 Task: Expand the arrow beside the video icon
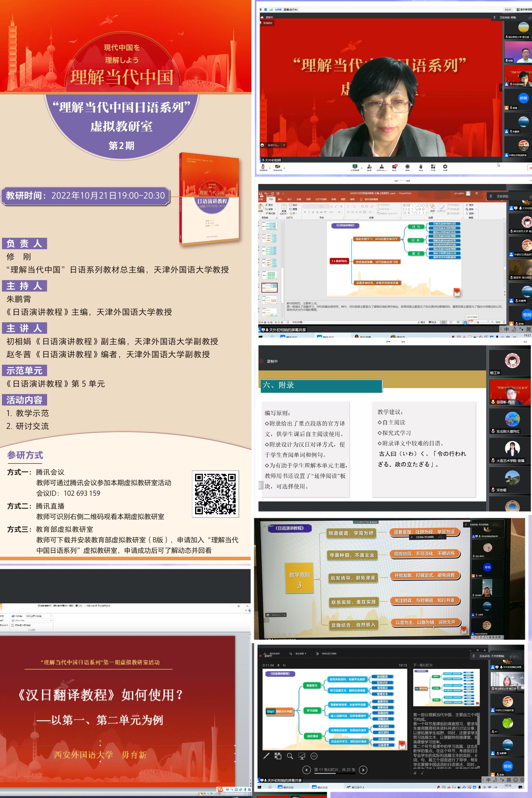point(284,168)
